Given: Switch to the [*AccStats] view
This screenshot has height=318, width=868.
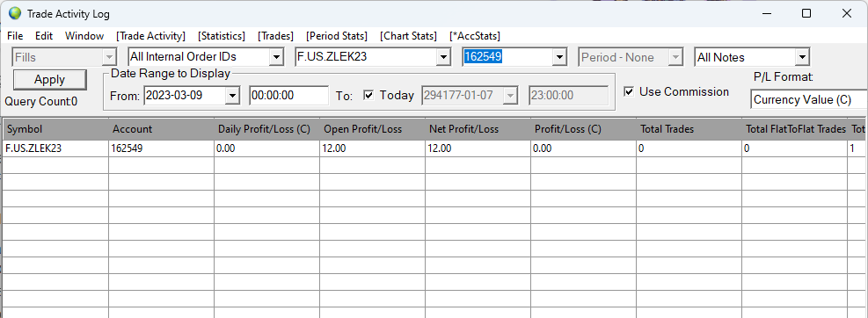Looking at the screenshot, I should 475,36.
